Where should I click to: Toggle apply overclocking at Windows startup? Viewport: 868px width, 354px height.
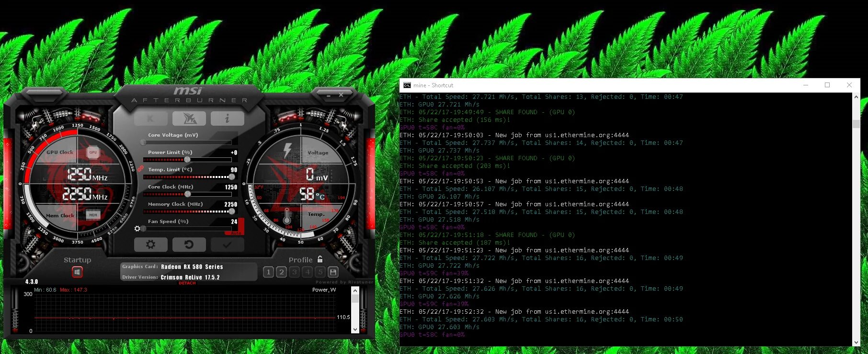tap(77, 272)
